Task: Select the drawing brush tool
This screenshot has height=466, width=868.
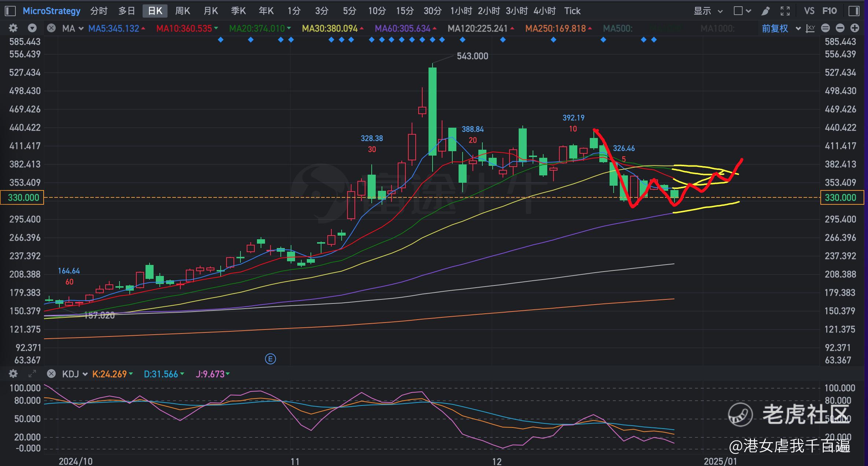Action: [x=765, y=11]
